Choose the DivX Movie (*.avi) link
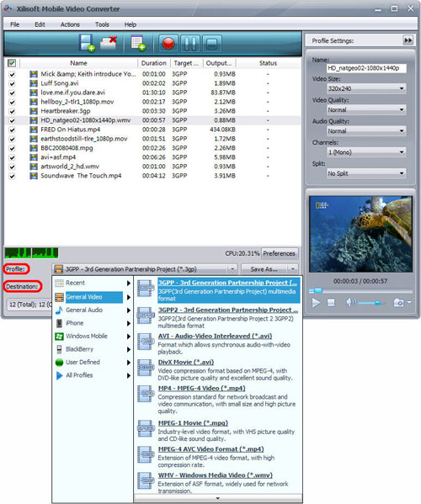The image size is (421, 504). click(x=185, y=362)
